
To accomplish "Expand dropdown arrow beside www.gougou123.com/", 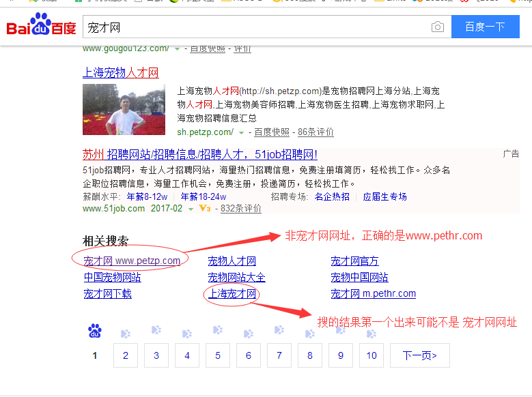I will click(x=177, y=49).
